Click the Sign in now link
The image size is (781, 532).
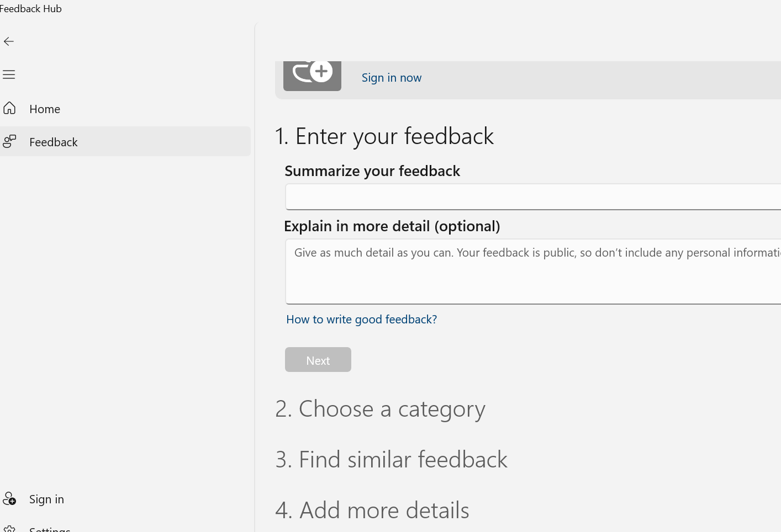click(392, 78)
